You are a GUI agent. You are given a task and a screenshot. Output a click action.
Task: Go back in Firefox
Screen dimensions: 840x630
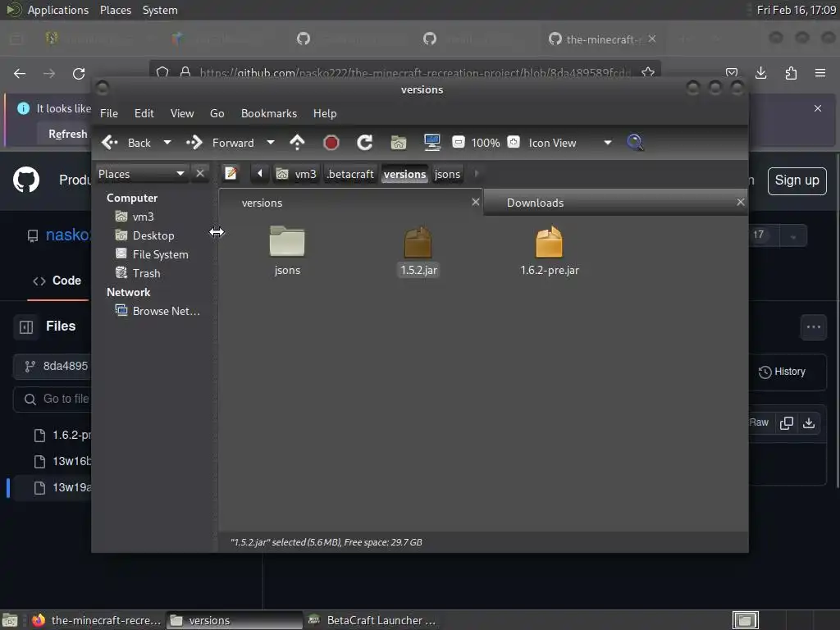[x=20, y=73]
